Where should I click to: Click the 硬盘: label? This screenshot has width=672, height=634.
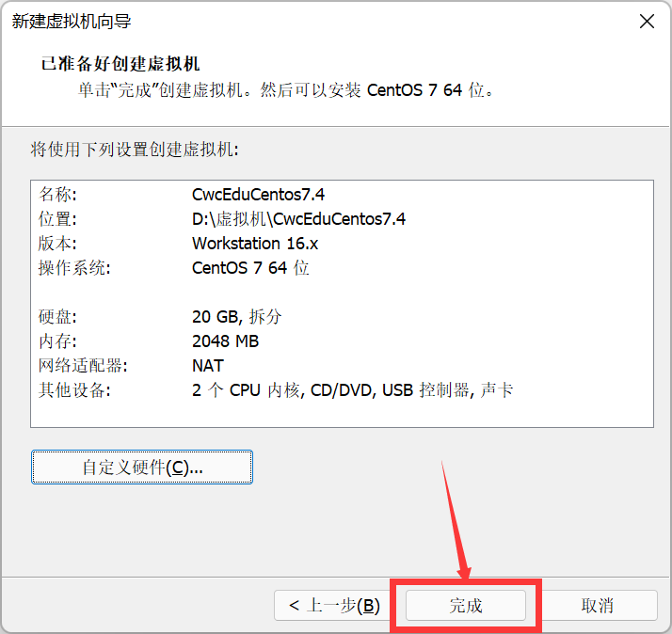57,317
